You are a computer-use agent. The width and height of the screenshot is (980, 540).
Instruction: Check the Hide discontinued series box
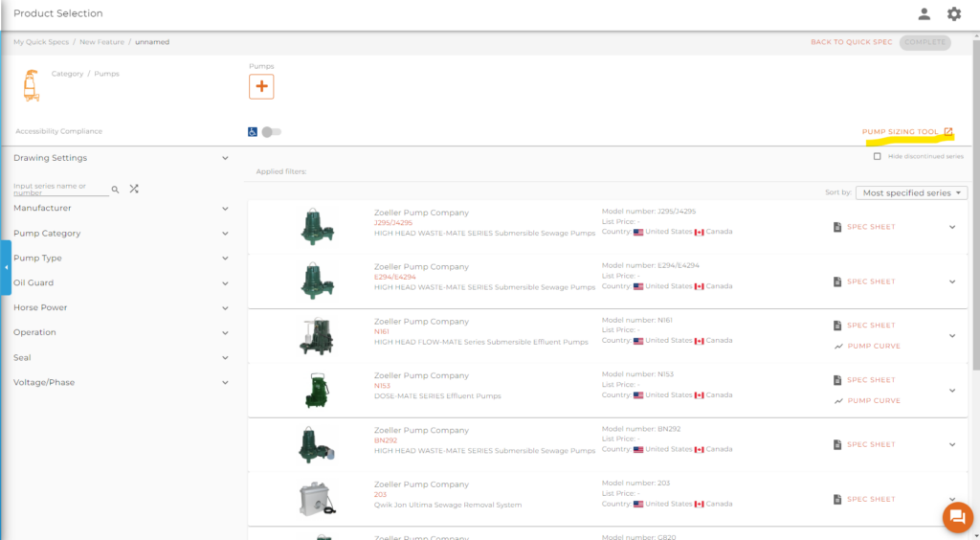point(877,156)
